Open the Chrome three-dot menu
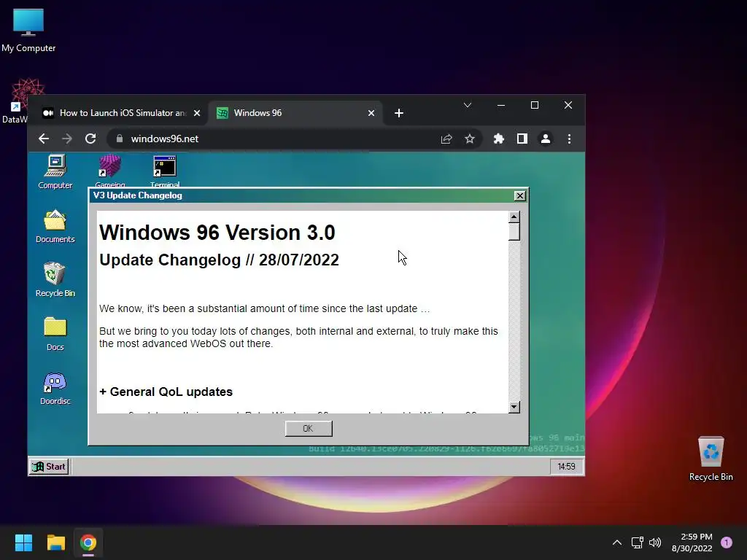Screen dimensions: 747x560 tap(569, 139)
